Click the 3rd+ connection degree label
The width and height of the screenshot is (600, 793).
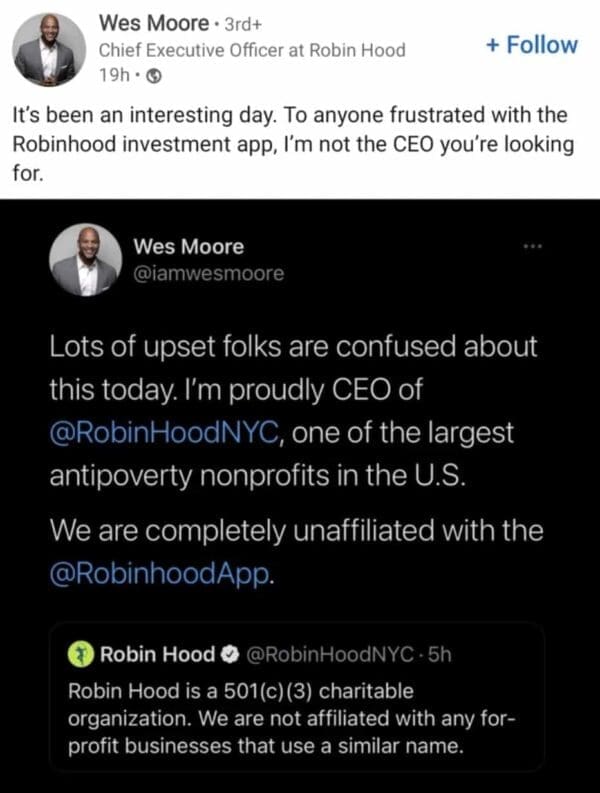click(244, 22)
